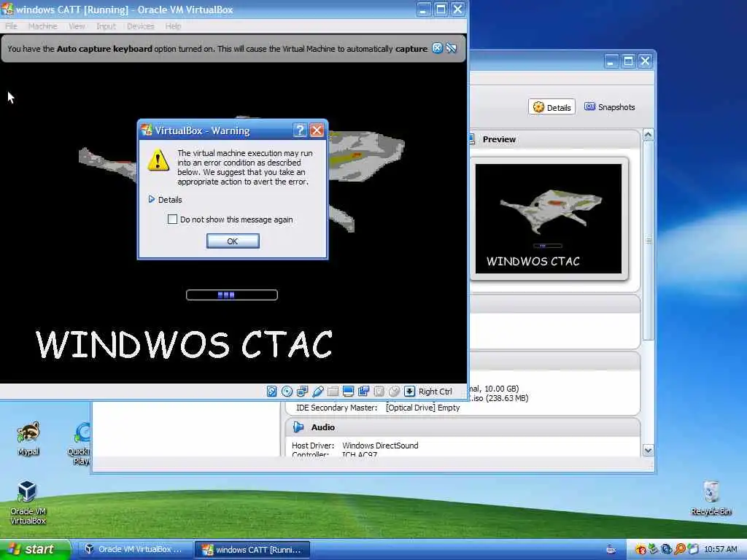Viewport: 747px width, 560px height.
Task: Switch to windows CATT taskbar button
Action: pyautogui.click(x=252, y=550)
